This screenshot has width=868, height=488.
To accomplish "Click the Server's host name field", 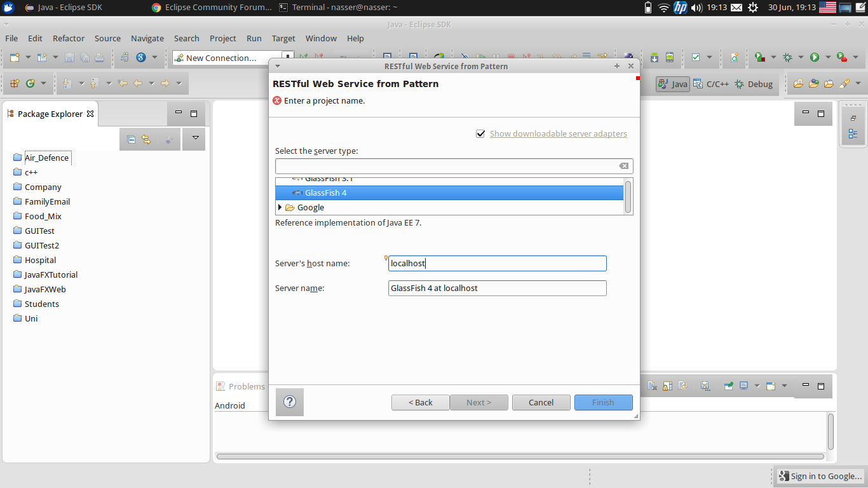I will [x=498, y=263].
